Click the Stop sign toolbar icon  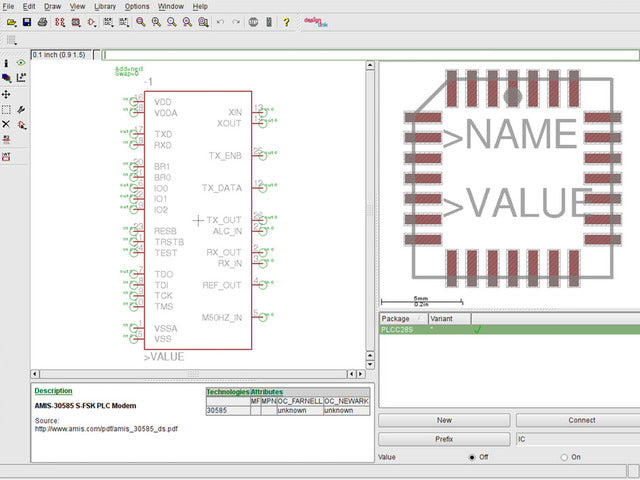pos(253,22)
